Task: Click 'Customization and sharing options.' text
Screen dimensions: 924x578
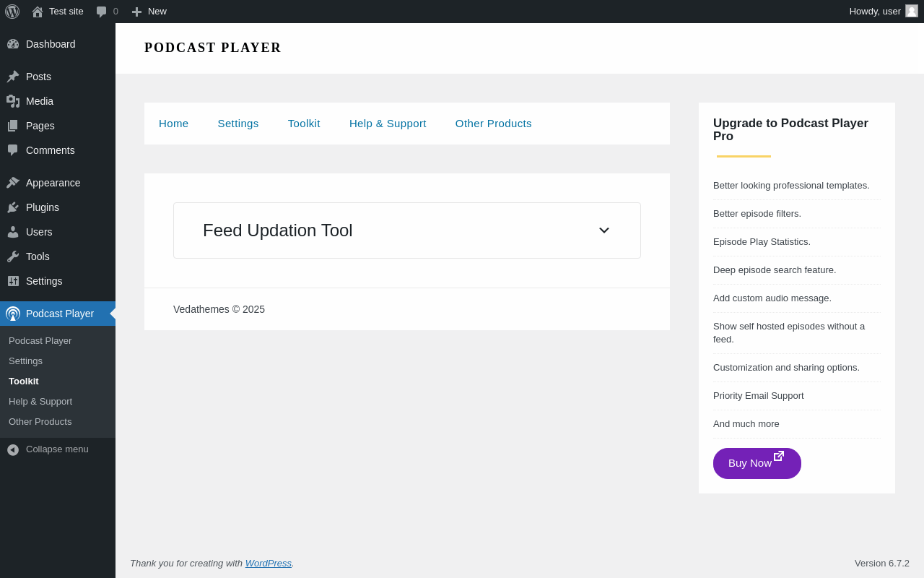Action: [786, 368]
